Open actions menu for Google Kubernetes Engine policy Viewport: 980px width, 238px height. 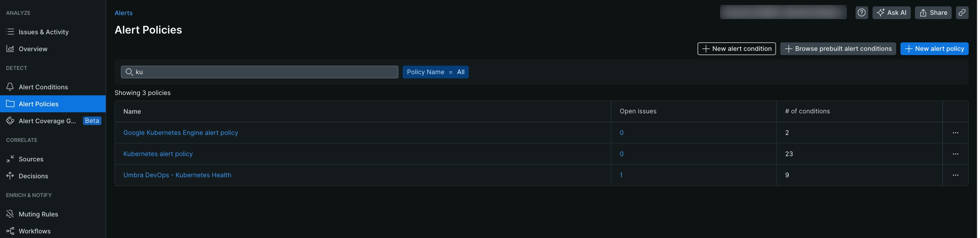point(955,133)
